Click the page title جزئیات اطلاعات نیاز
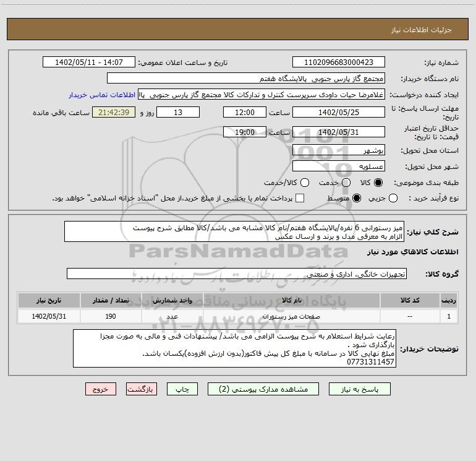Viewport: 476px width, 461px height. point(421,30)
